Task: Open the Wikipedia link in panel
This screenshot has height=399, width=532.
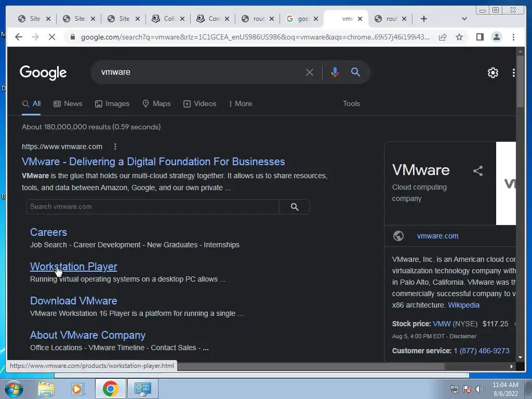Action: tap(463, 305)
